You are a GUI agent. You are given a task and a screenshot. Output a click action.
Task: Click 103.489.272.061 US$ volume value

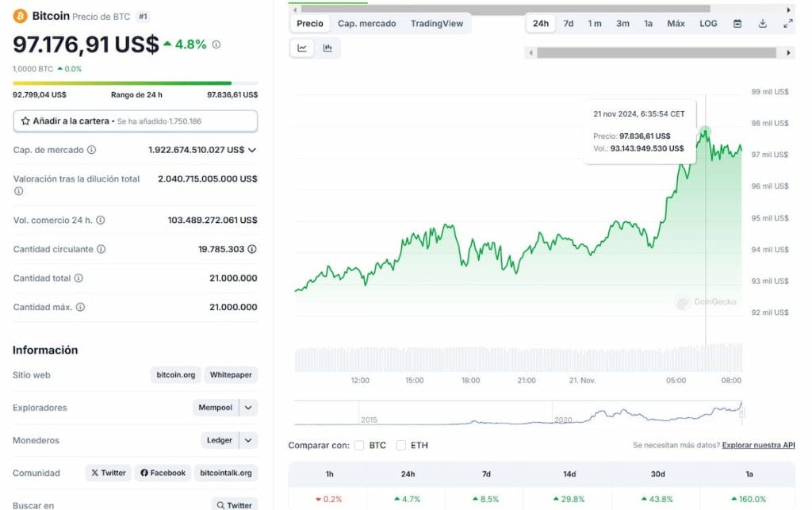[x=213, y=220]
